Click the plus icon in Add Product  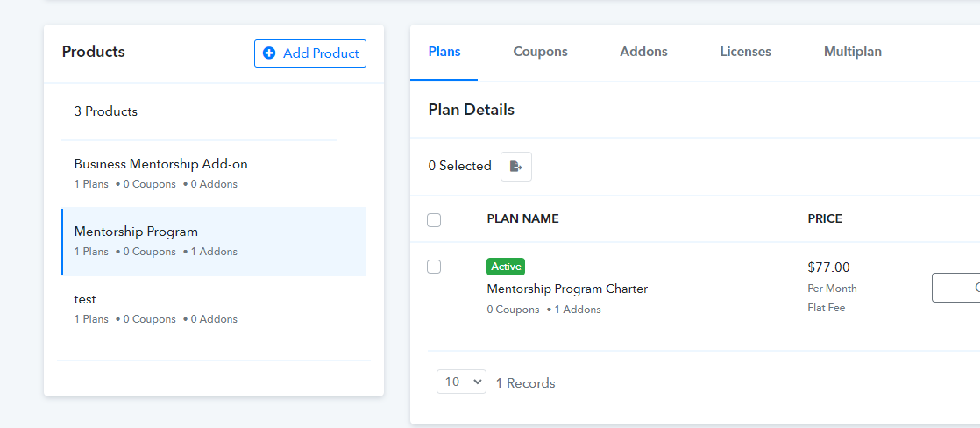[x=269, y=53]
